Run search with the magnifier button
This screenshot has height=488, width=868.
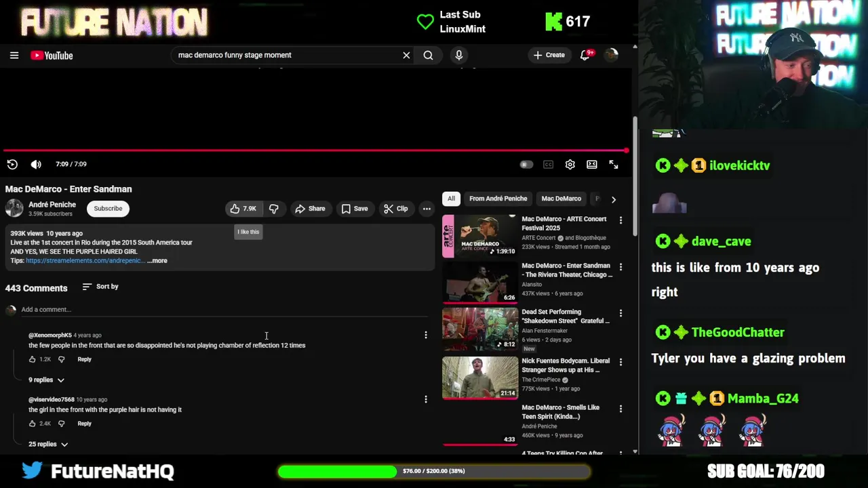[429, 56]
